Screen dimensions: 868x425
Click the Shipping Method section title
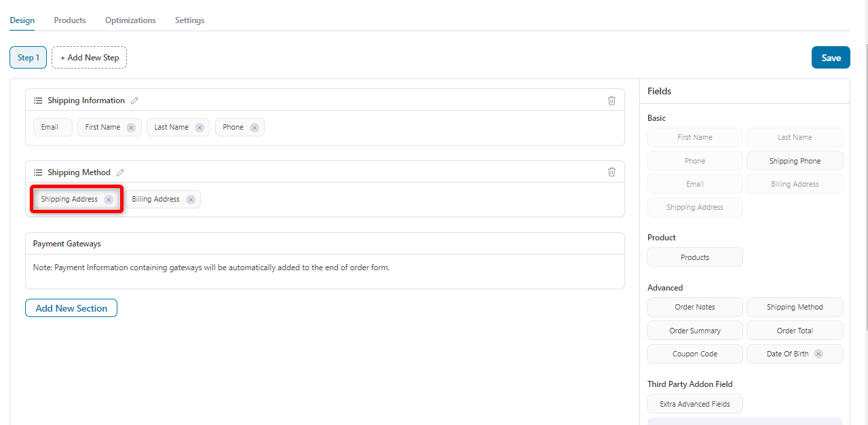pos(79,172)
